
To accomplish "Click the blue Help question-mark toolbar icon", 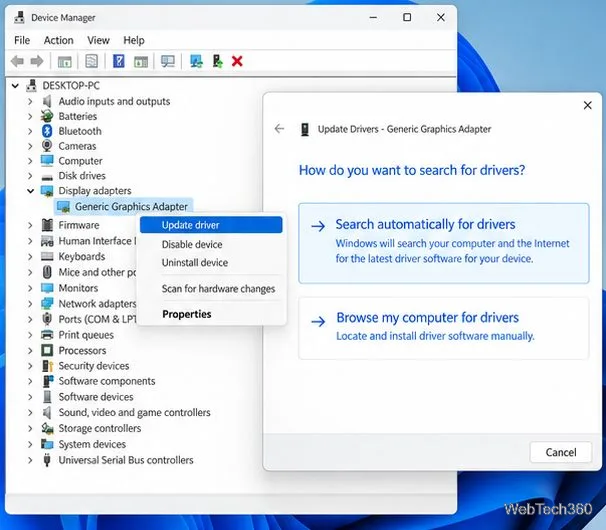I will point(119,61).
